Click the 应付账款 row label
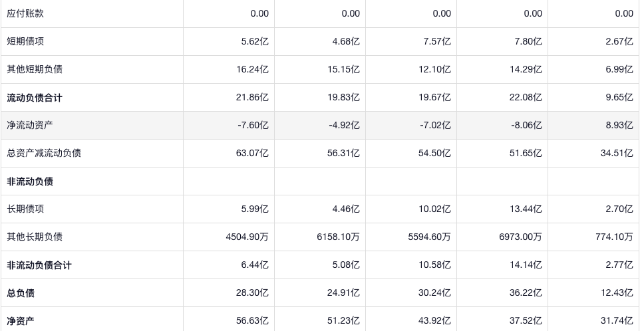The image size is (644, 331). pyautogui.click(x=25, y=13)
